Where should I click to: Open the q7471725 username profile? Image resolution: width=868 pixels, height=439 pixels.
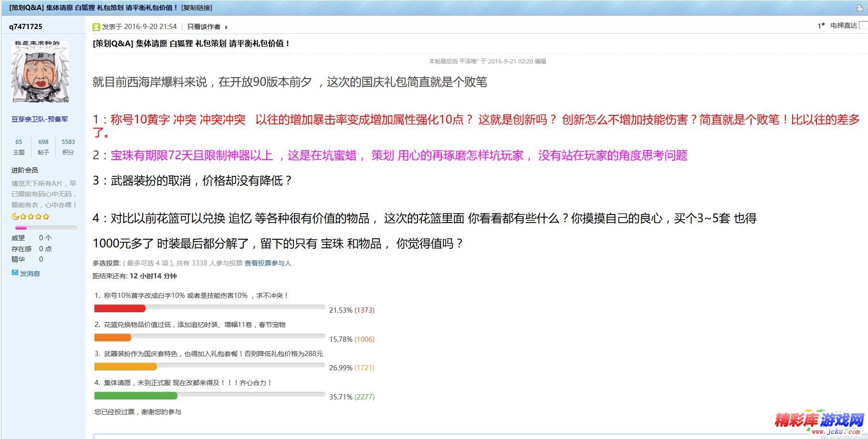click(26, 27)
